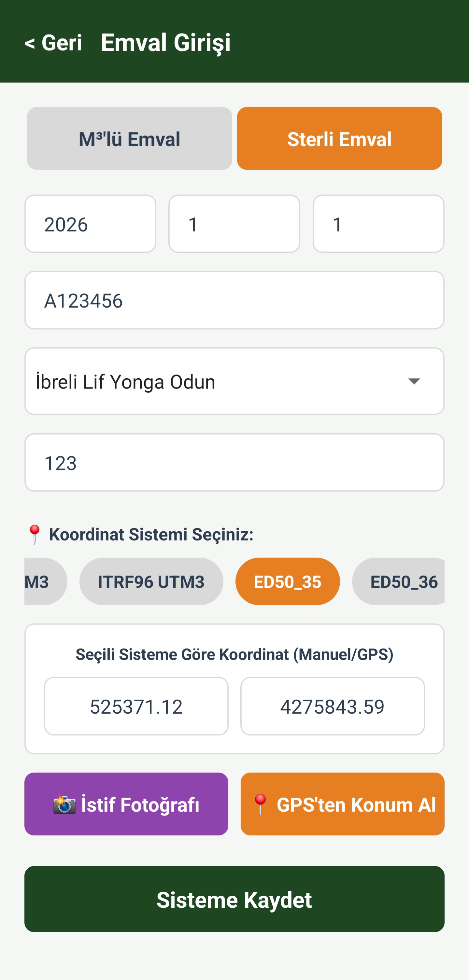Tap the İstif Fotoğrafı button

coord(126,804)
